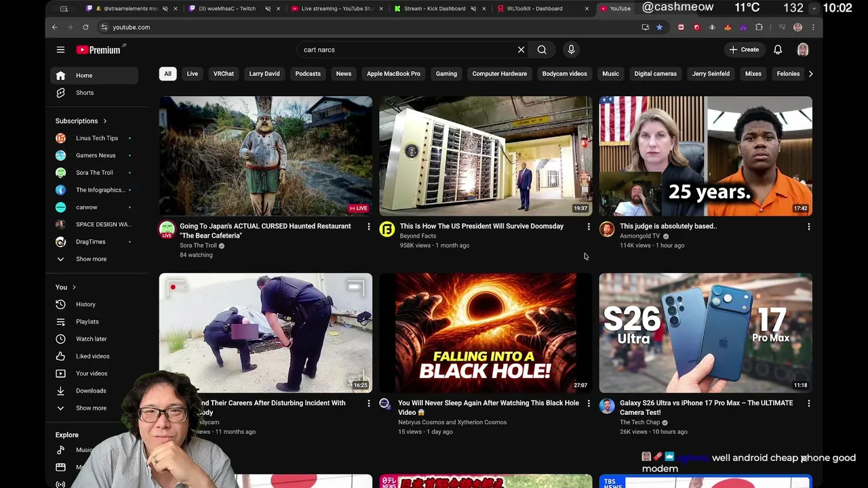
Task: Open The Tech Chap channel link
Action: point(639,422)
